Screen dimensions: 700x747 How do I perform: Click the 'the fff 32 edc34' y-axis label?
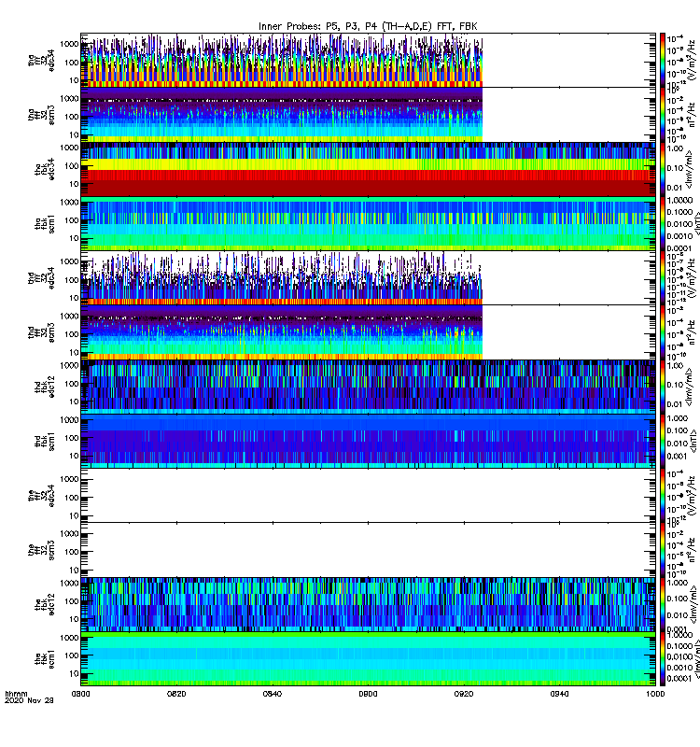[41, 496]
